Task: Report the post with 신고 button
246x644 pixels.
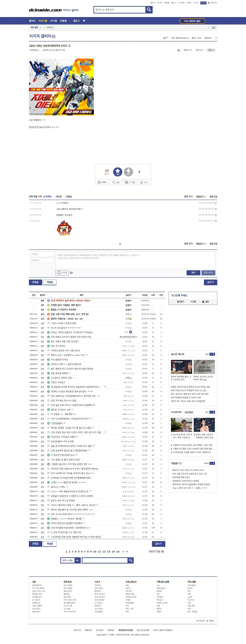Action: [144, 182]
